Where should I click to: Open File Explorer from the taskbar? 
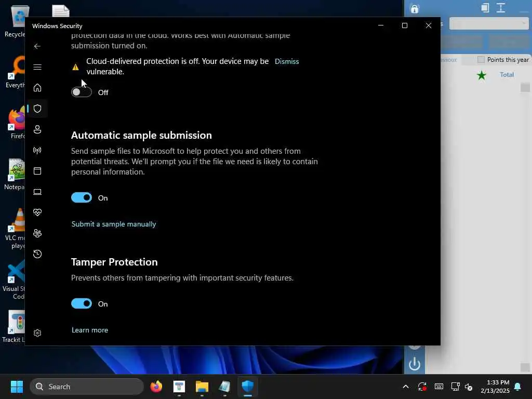click(202, 387)
